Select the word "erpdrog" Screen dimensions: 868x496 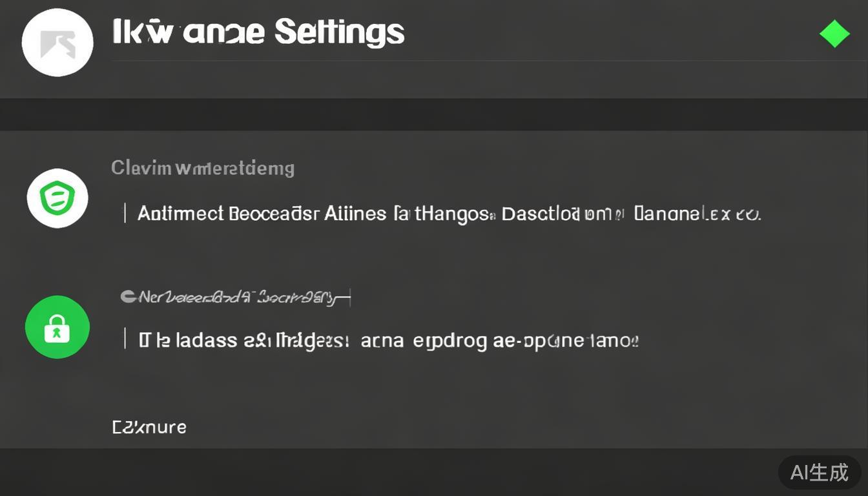450,340
